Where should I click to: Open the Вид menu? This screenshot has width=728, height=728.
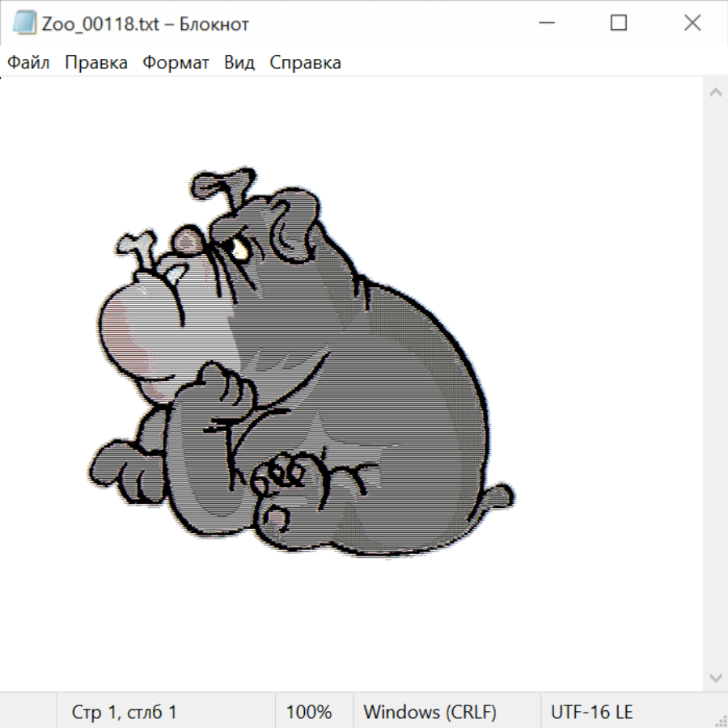tap(239, 63)
